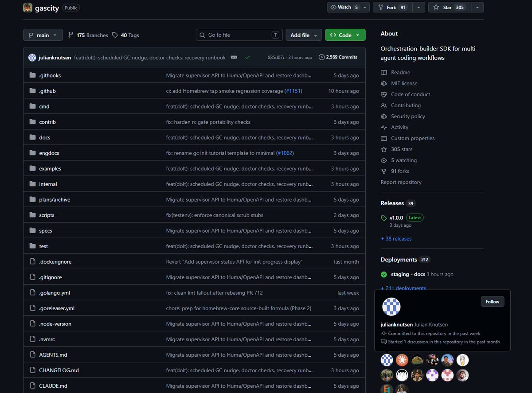532x393 pixels.
Task: Click the green commit status checkmark
Action: [x=247, y=58]
